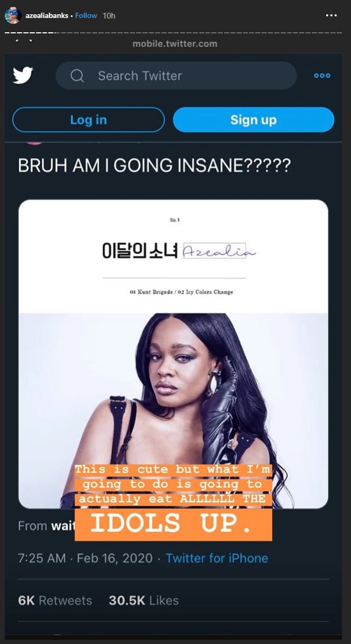Open the azealiabanks username link

tap(47, 15)
